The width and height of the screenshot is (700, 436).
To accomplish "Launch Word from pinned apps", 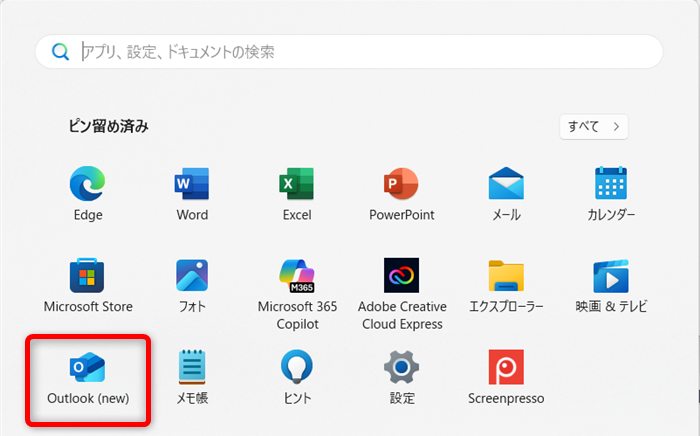I will click(192, 185).
